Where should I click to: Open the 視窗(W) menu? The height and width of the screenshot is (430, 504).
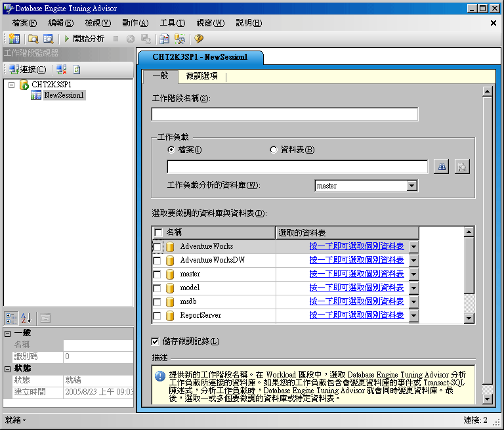211,23
